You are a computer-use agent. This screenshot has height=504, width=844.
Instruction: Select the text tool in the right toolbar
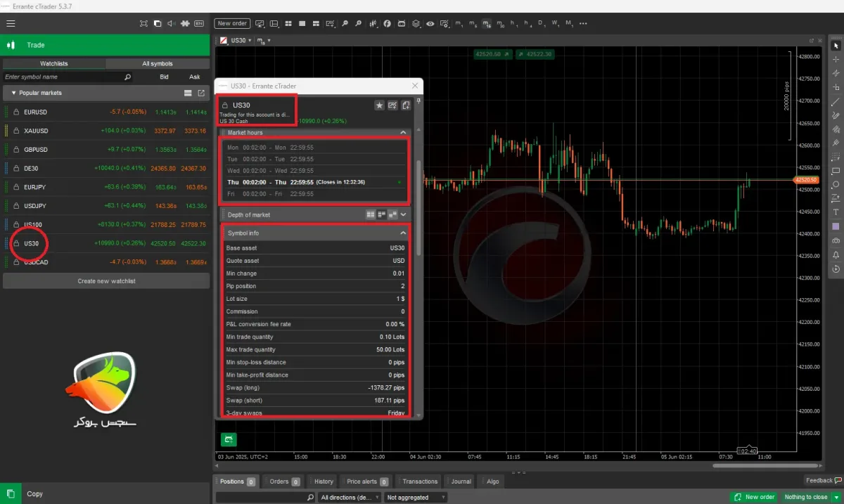[x=836, y=212]
